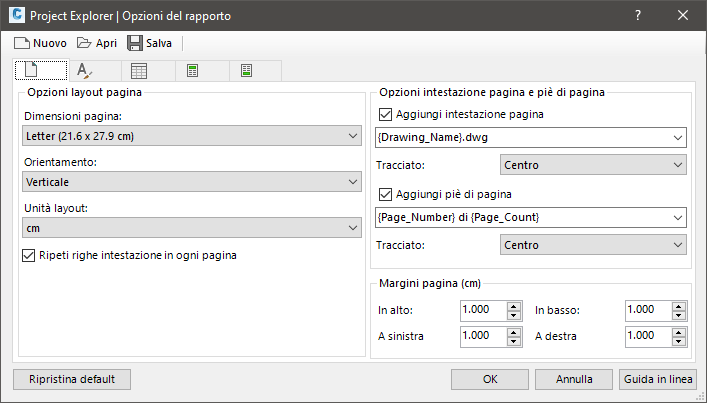Uncheck Aggiungi piè di pagina
Viewport: 707px width, 403px height.
385,194
